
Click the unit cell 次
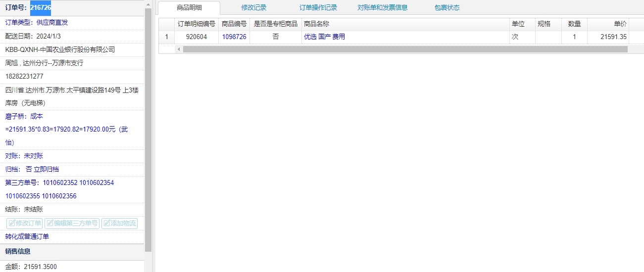522,37
